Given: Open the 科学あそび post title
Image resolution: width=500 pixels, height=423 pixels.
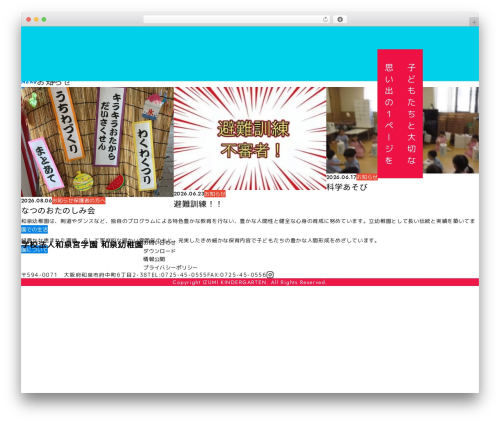Looking at the screenshot, I should point(347,187).
